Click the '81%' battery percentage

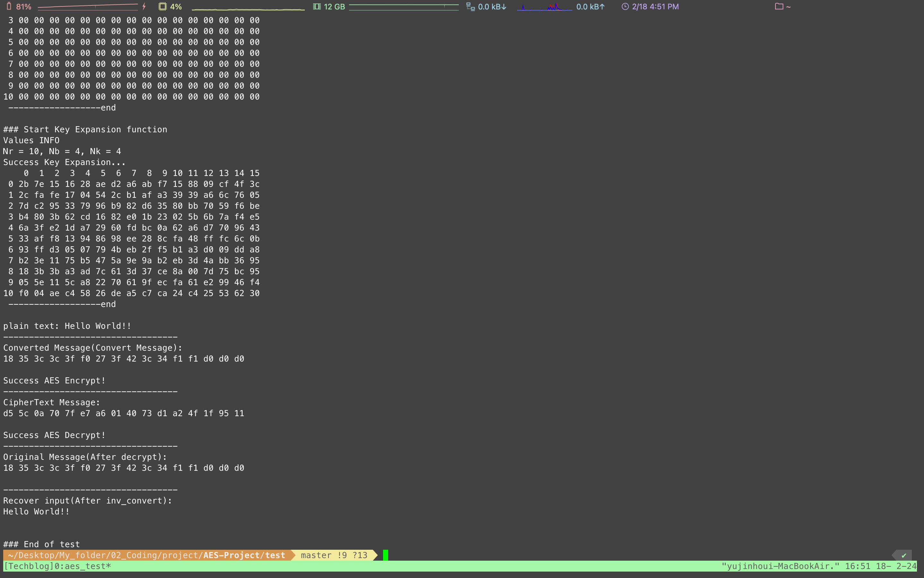(24, 6)
